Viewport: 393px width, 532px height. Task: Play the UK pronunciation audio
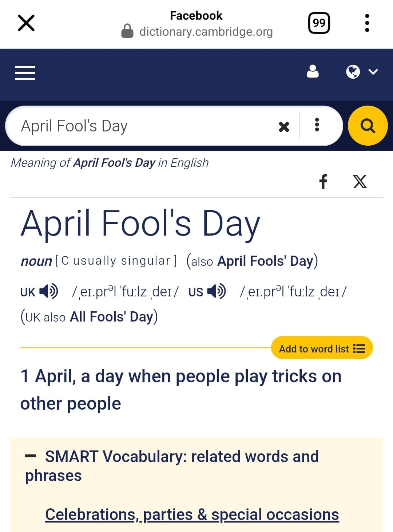point(49,291)
